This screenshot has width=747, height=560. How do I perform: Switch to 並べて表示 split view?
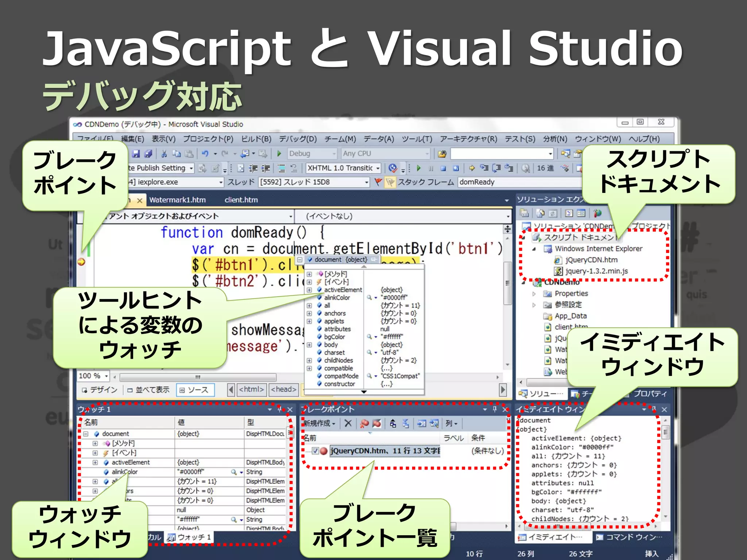point(148,390)
